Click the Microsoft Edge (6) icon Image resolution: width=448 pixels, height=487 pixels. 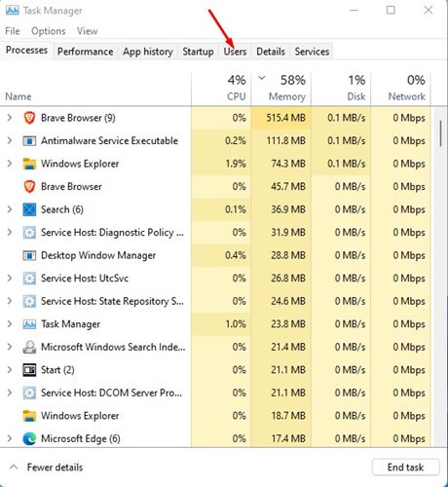(x=29, y=439)
